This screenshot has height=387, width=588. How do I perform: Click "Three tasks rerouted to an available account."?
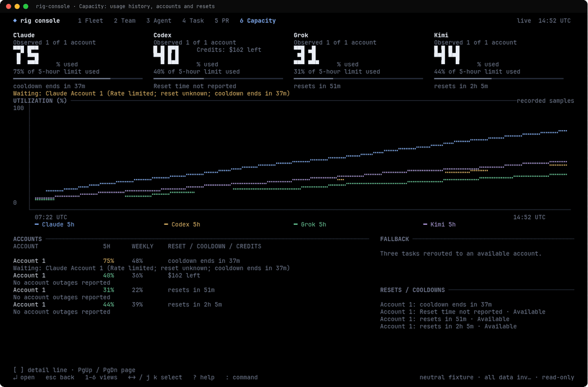point(461,254)
